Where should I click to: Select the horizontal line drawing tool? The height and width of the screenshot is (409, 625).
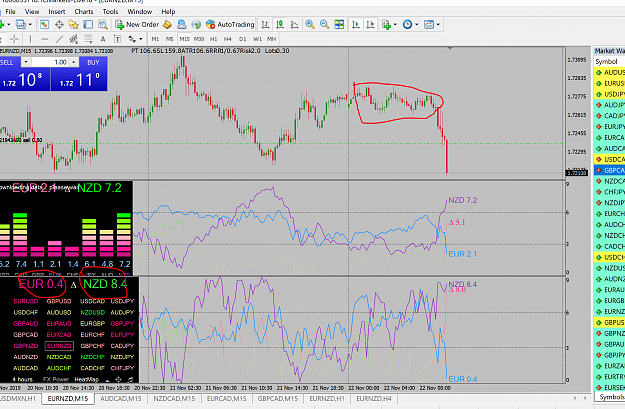(x=45, y=39)
